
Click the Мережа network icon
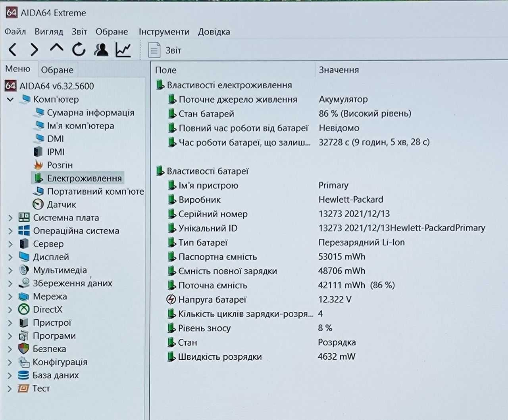pyautogui.click(x=24, y=296)
